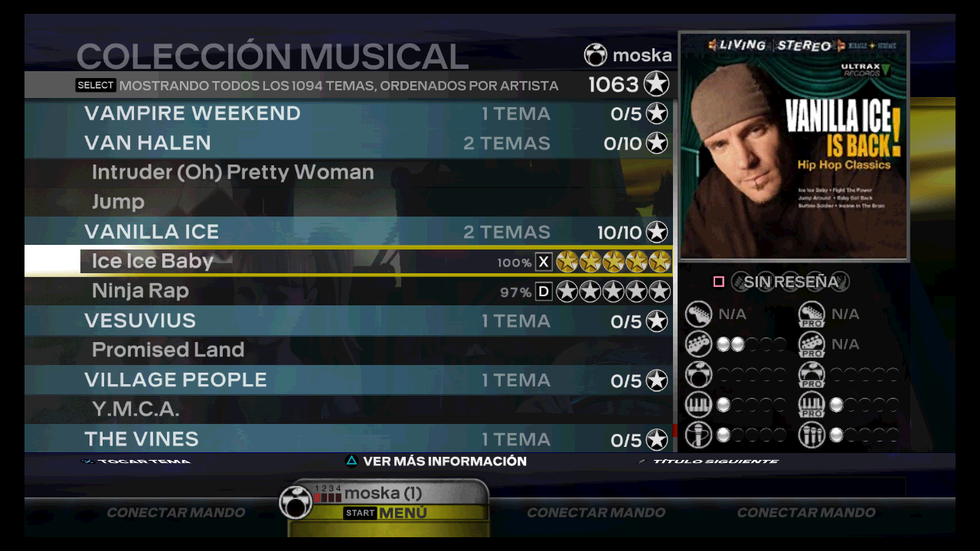Open VER MÁS INFORMACIÓN triangle prompt
Image resolution: width=980 pixels, height=551 pixels.
[x=436, y=461]
